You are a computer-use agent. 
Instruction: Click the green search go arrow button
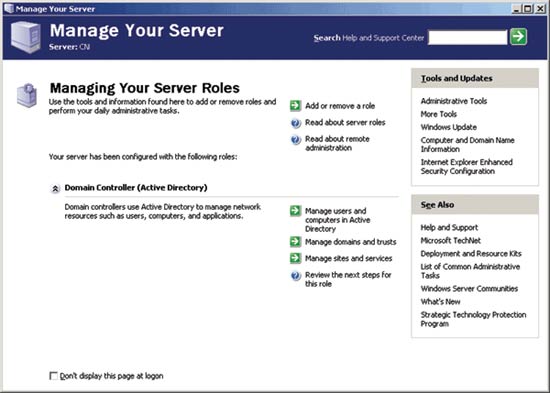click(518, 36)
